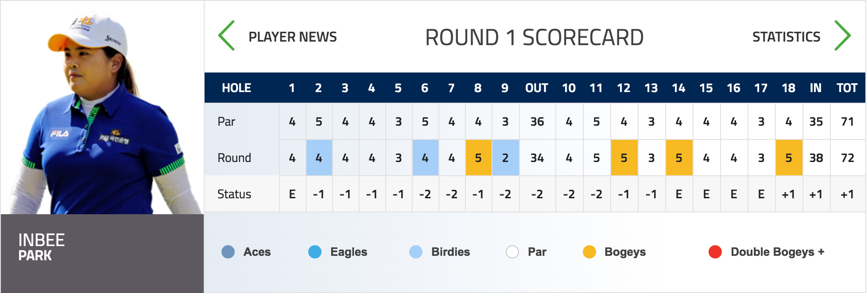This screenshot has height=293, width=868.
Task: Click the OUT column header
Action: (x=537, y=88)
